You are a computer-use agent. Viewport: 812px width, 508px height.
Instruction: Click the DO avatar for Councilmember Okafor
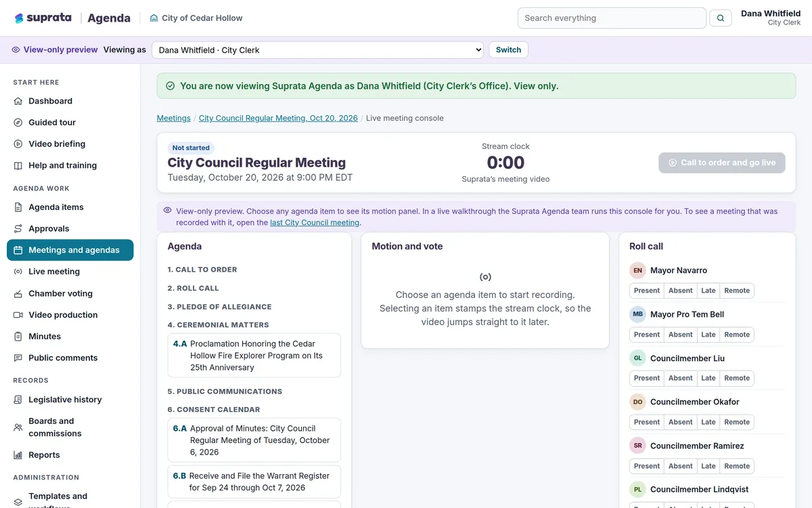(637, 402)
